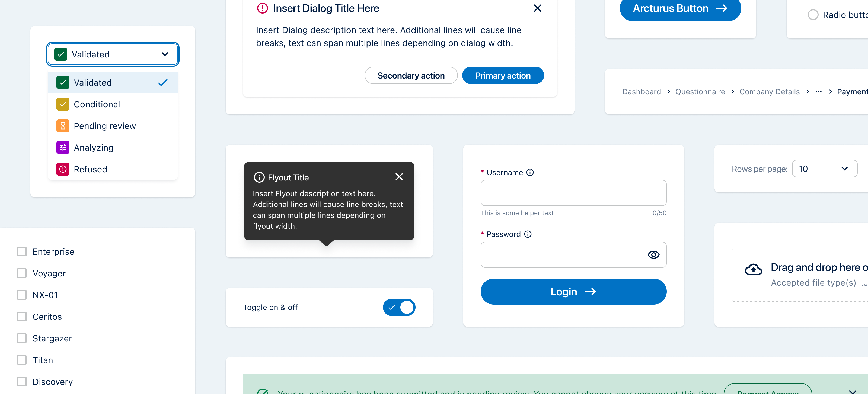This screenshot has height=394, width=868.
Task: Click the red Refused status icon
Action: pos(63,169)
